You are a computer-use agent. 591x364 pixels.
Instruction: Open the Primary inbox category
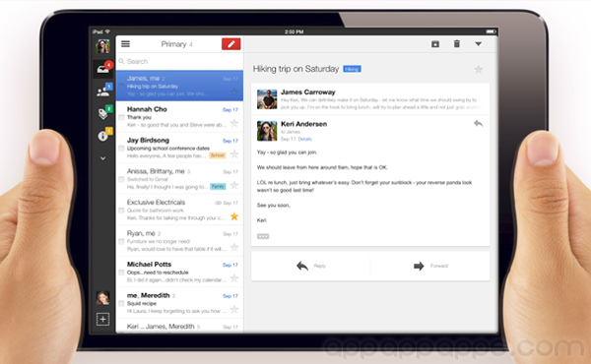coord(102,69)
